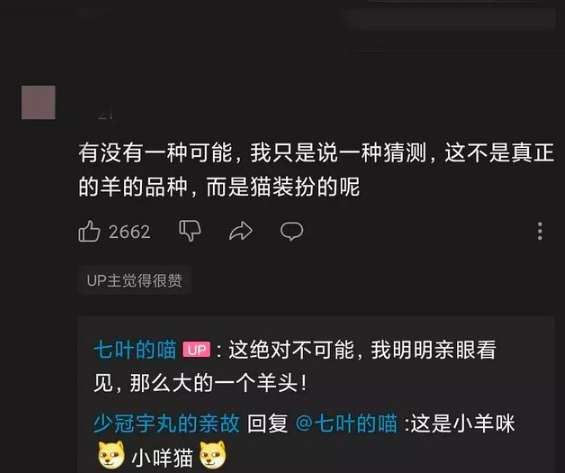
Task: Share the comment using the arrow icon
Action: [x=241, y=231]
